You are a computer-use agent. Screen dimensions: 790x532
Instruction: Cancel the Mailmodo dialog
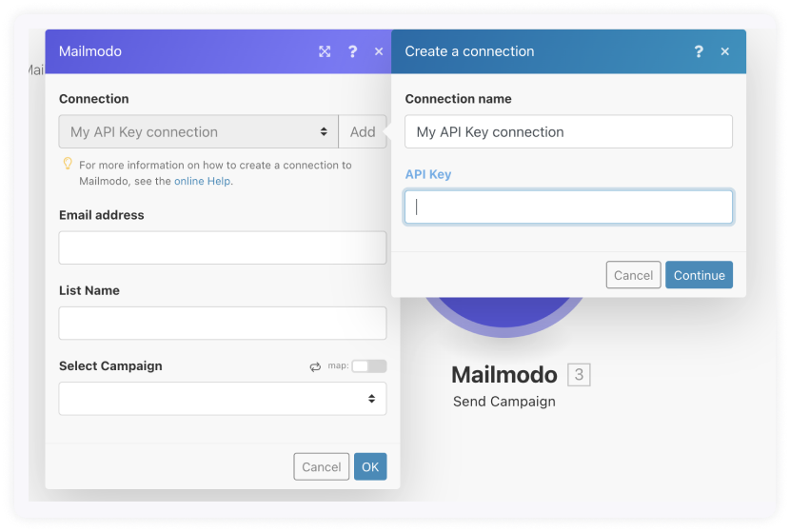[322, 467]
